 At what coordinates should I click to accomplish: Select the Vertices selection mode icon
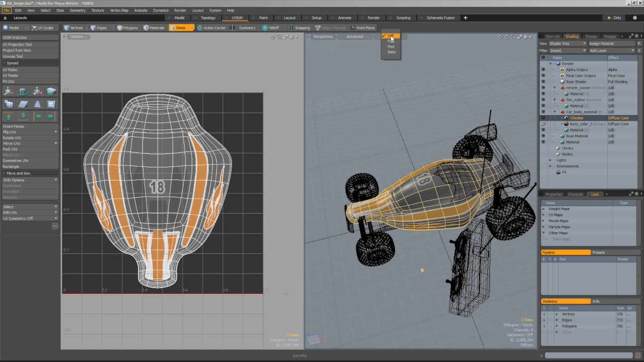pos(66,28)
